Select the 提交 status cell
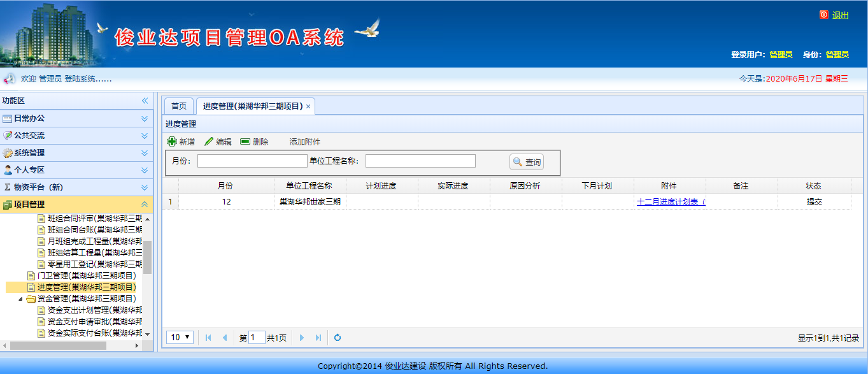This screenshot has width=868, height=374. click(815, 201)
